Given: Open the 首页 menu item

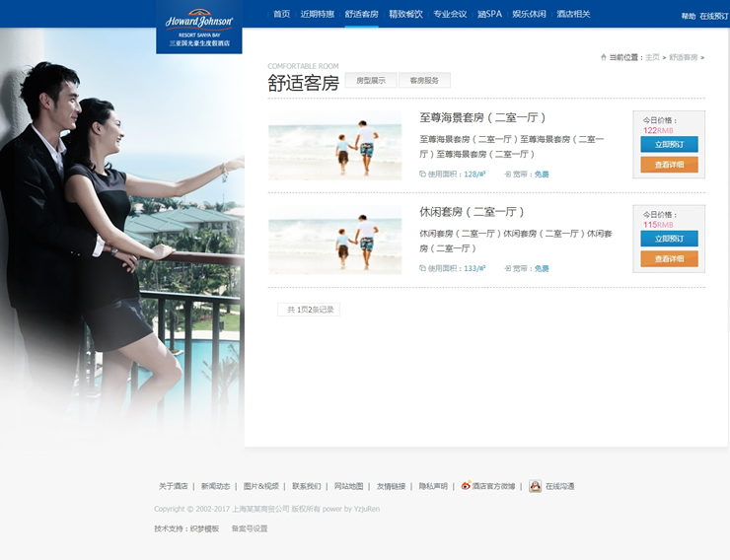Looking at the screenshot, I should pos(281,14).
